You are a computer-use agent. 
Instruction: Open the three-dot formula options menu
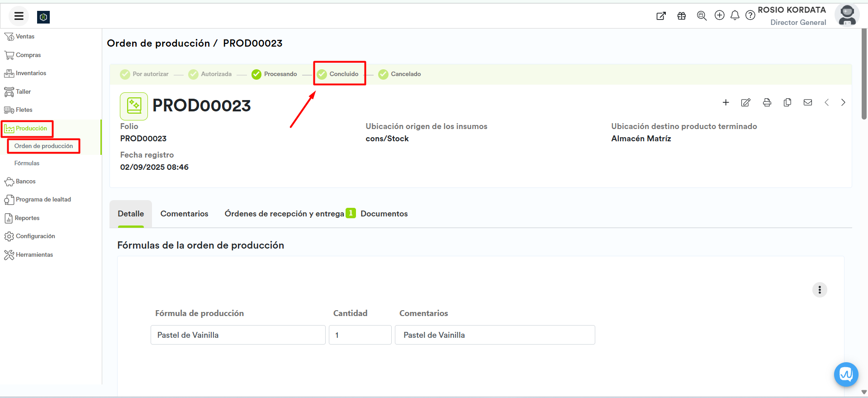pos(819,290)
